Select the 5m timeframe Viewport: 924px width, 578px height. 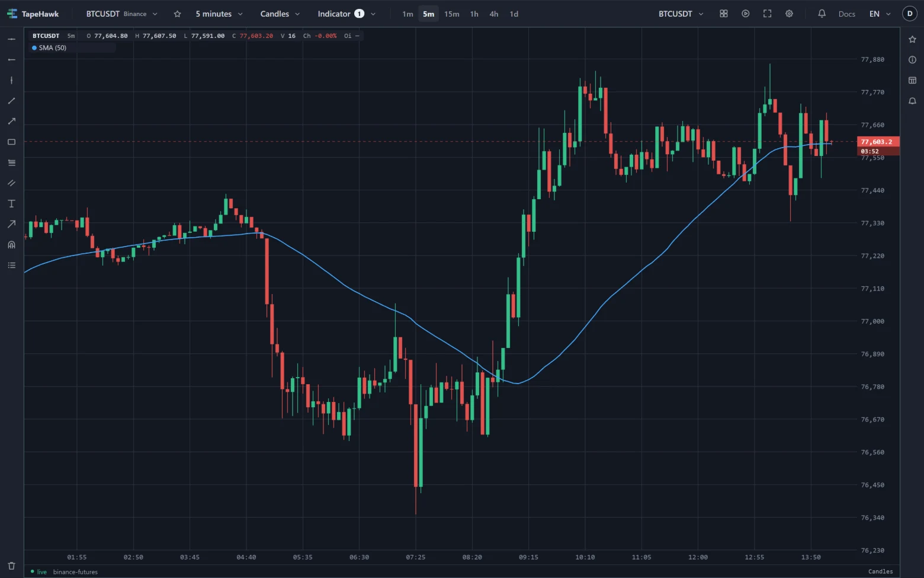[428, 14]
